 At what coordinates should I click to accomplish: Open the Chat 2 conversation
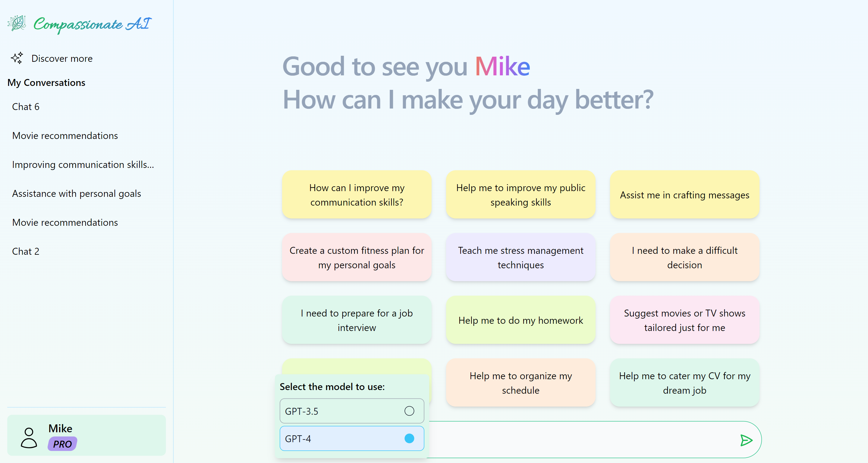pyautogui.click(x=26, y=251)
